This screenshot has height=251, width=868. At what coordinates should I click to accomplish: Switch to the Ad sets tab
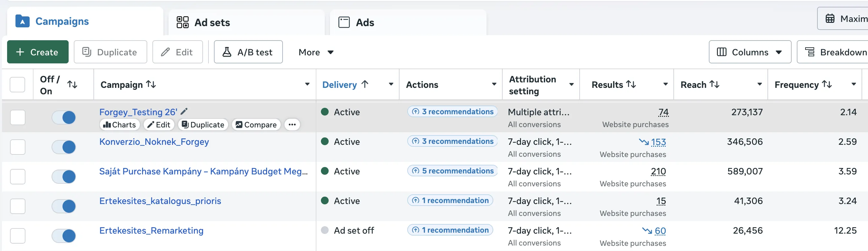pyautogui.click(x=246, y=23)
